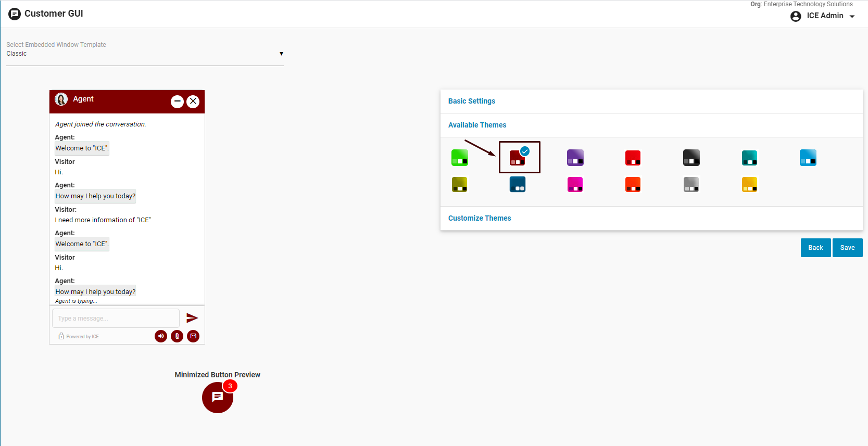
Task: Click the ICE Admin user avatar icon
Action: [x=796, y=16]
